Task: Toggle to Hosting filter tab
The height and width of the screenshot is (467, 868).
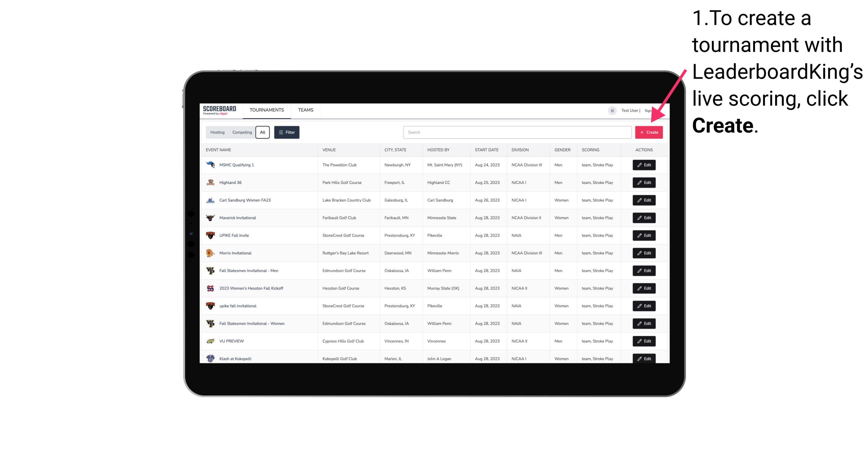Action: tap(217, 132)
